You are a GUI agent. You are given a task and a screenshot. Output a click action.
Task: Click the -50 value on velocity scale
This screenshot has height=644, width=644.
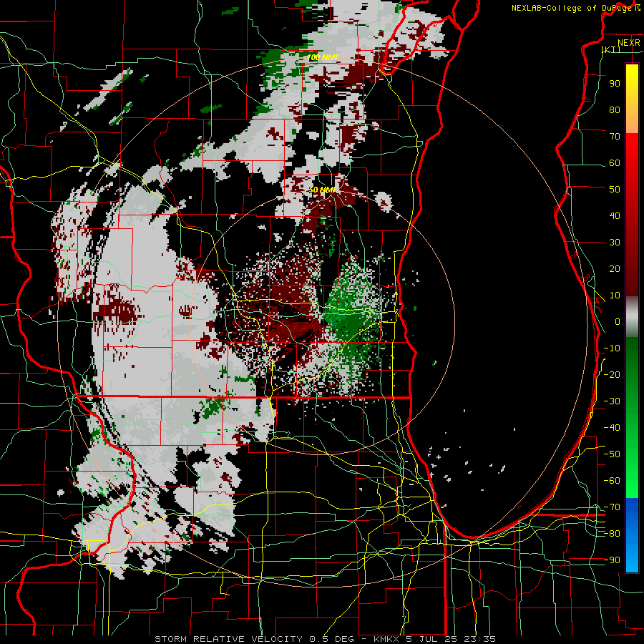pyautogui.click(x=612, y=454)
